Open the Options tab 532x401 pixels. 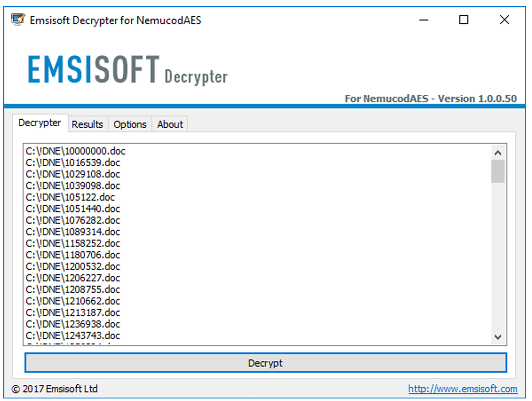130,125
